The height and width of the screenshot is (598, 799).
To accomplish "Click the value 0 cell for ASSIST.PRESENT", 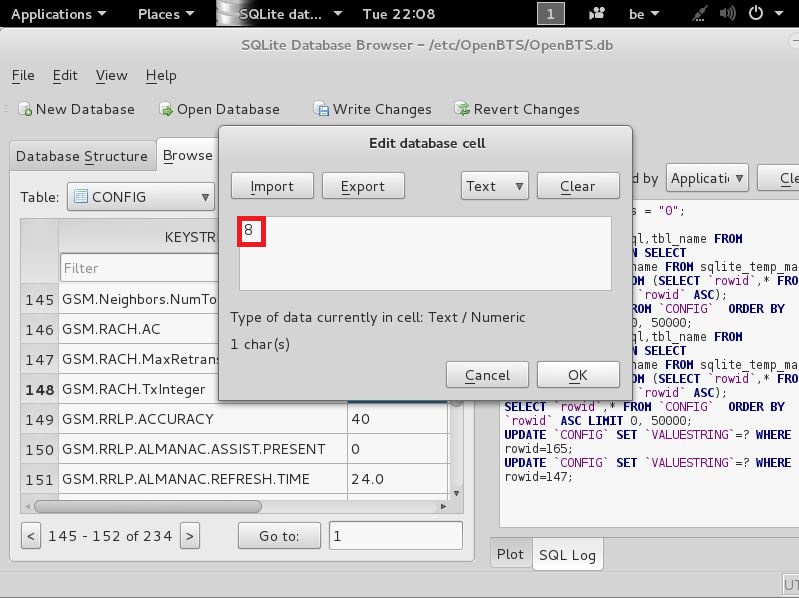I will [397, 449].
